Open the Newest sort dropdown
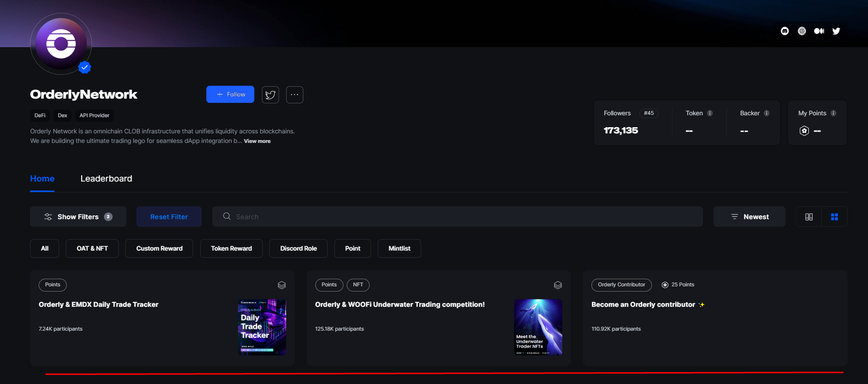Viewport: 868px width, 384px height. (749, 217)
